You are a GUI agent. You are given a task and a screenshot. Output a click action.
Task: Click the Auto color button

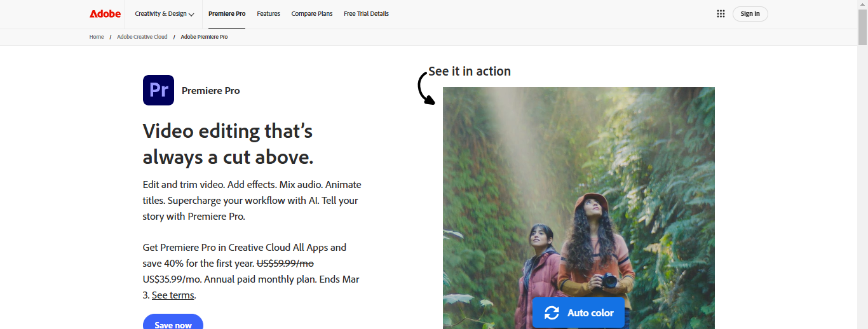[578, 312]
